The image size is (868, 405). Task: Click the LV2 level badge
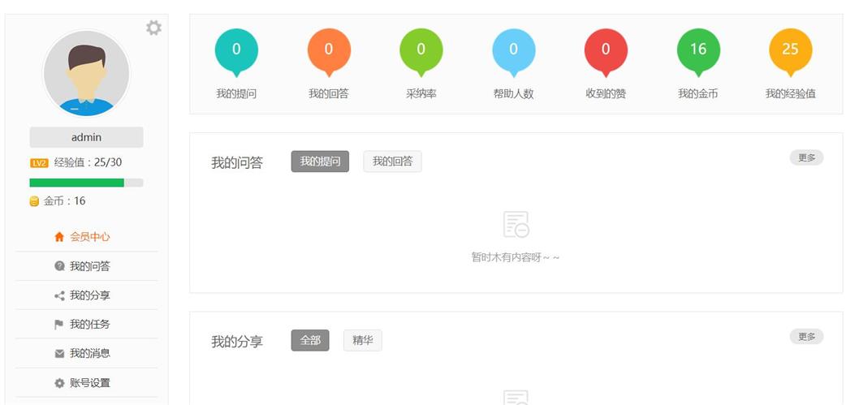tap(39, 162)
